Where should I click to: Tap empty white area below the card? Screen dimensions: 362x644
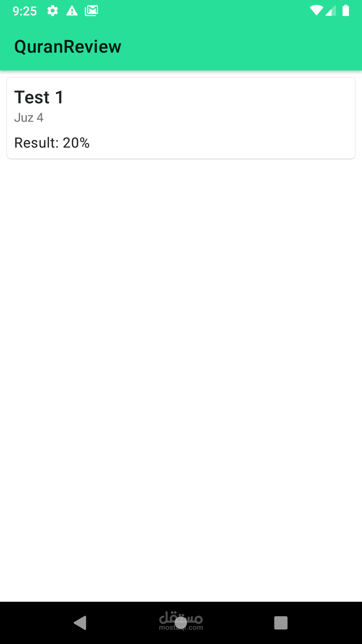(x=181, y=369)
